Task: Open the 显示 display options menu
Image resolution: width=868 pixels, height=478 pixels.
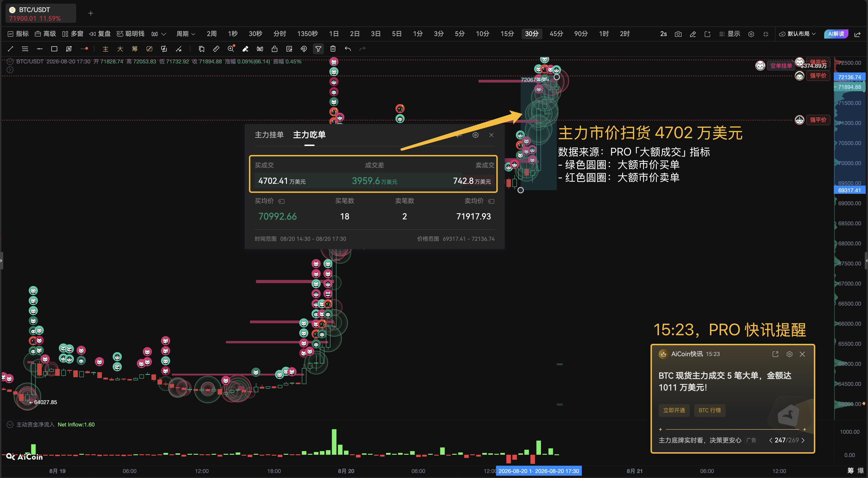Action: tap(730, 34)
